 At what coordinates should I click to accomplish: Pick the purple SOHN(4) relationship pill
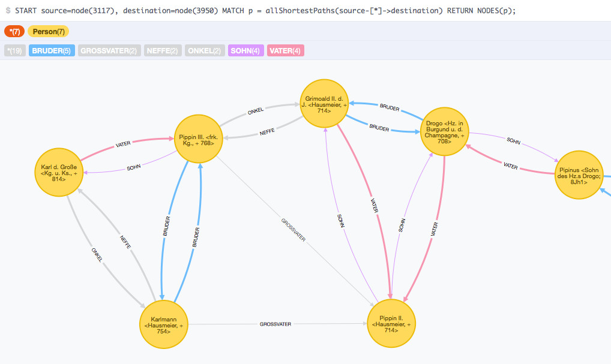pos(244,51)
